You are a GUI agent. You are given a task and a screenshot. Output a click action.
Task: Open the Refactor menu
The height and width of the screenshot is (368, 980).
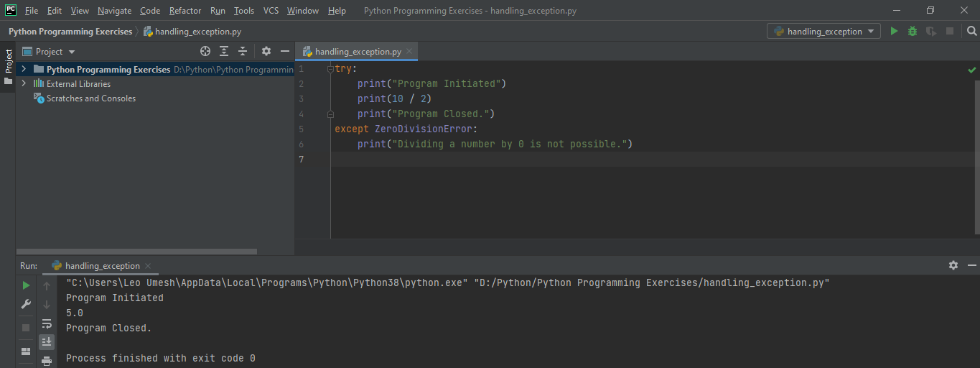pyautogui.click(x=185, y=11)
